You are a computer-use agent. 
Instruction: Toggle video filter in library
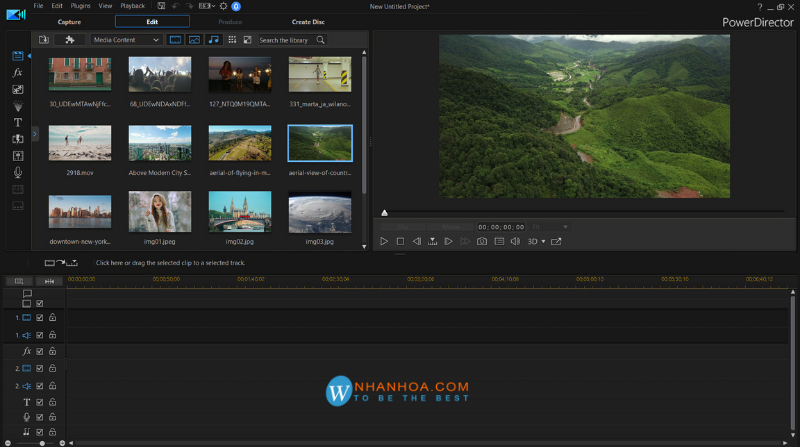tap(175, 40)
